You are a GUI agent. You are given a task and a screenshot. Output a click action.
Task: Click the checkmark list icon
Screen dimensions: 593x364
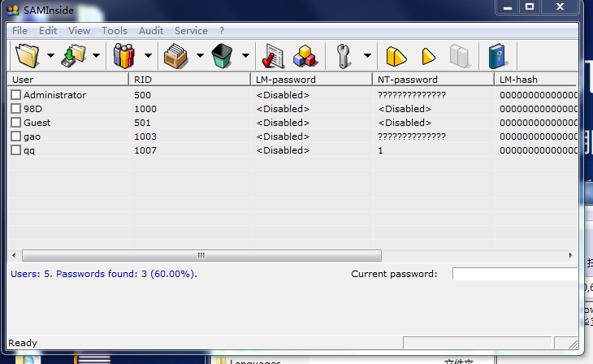(273, 56)
